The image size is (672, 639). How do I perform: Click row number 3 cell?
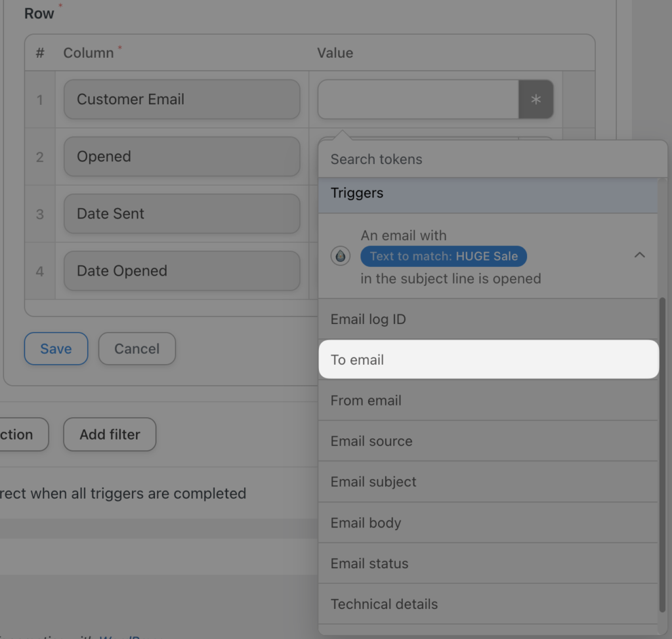[x=40, y=214]
